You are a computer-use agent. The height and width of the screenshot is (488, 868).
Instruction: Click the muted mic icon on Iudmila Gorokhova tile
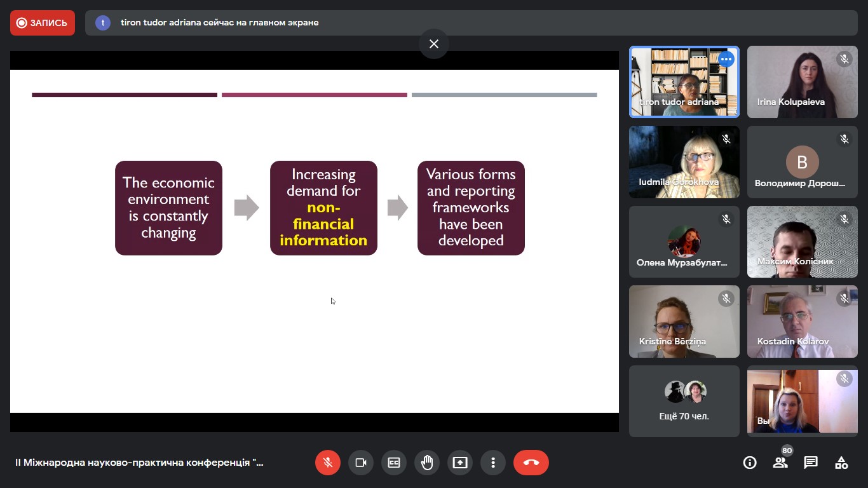(x=726, y=139)
